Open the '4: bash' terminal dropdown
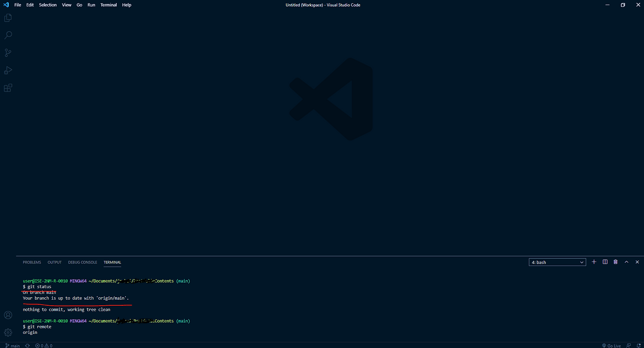The height and width of the screenshot is (348, 644). 557,262
